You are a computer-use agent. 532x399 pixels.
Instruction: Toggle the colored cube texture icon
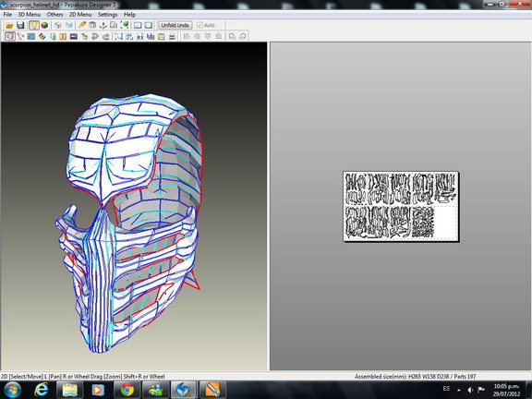point(44,25)
